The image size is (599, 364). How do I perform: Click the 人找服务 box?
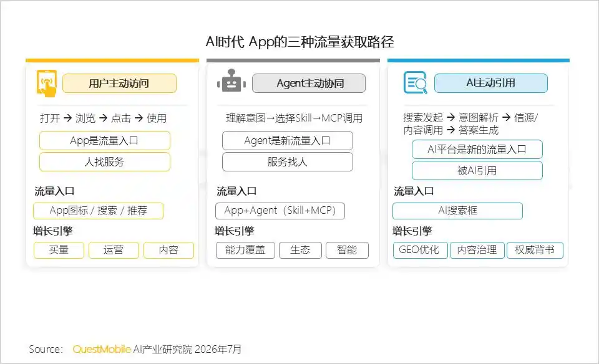pos(105,162)
